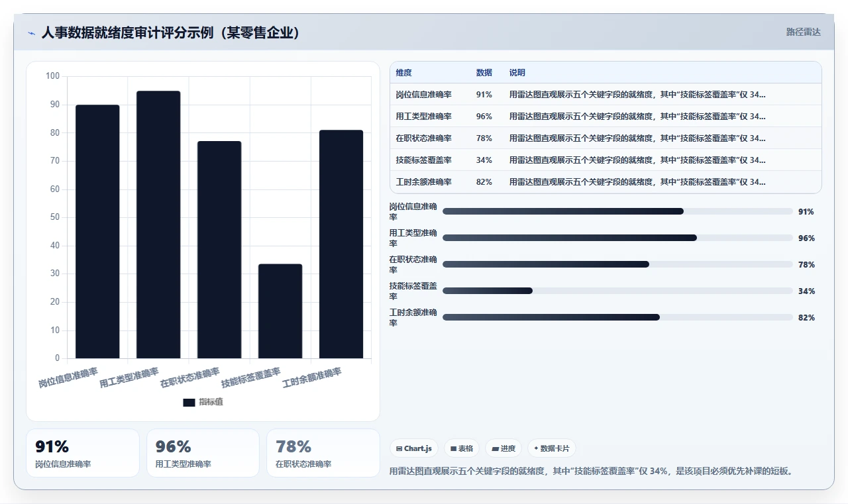Toggle the 指标值 legend swatch
Image resolution: width=848 pixels, height=504 pixels.
click(189, 402)
